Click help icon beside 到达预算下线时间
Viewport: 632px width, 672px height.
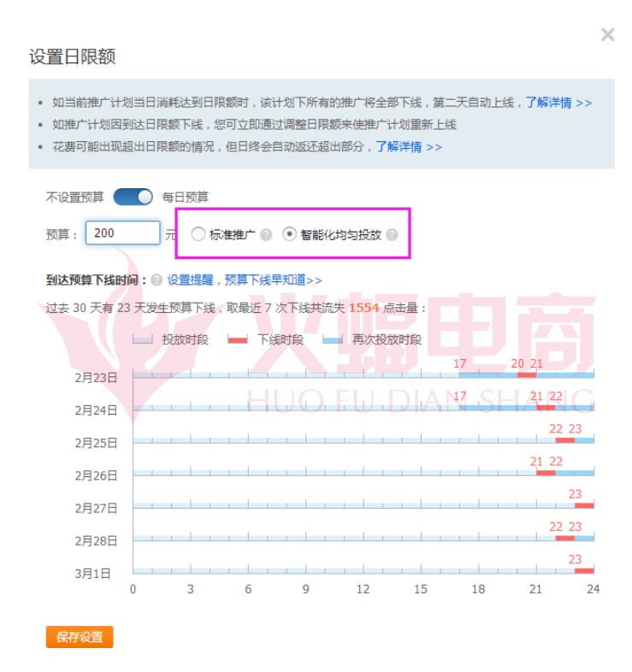coord(157,280)
